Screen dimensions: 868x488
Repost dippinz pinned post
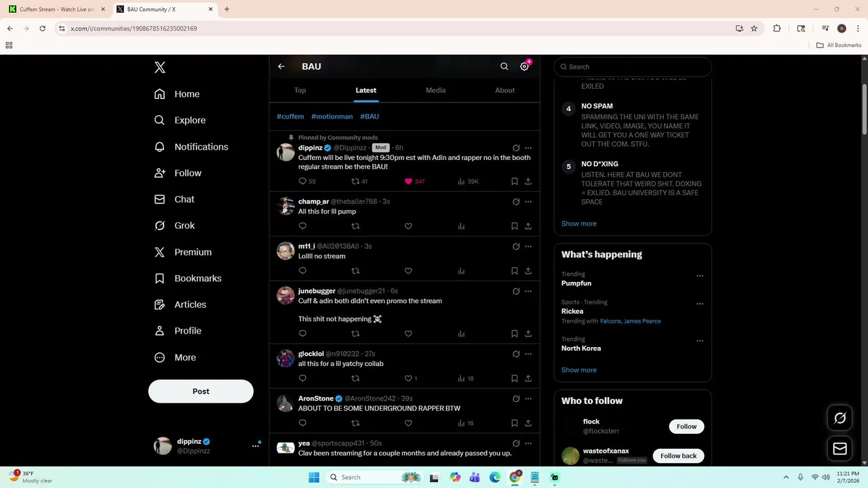coord(355,181)
